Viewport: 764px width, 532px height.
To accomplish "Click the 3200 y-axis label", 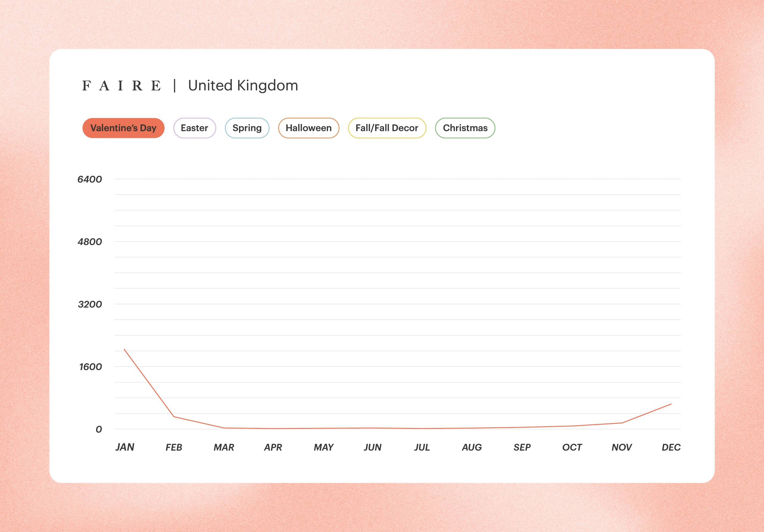I will [x=90, y=304].
